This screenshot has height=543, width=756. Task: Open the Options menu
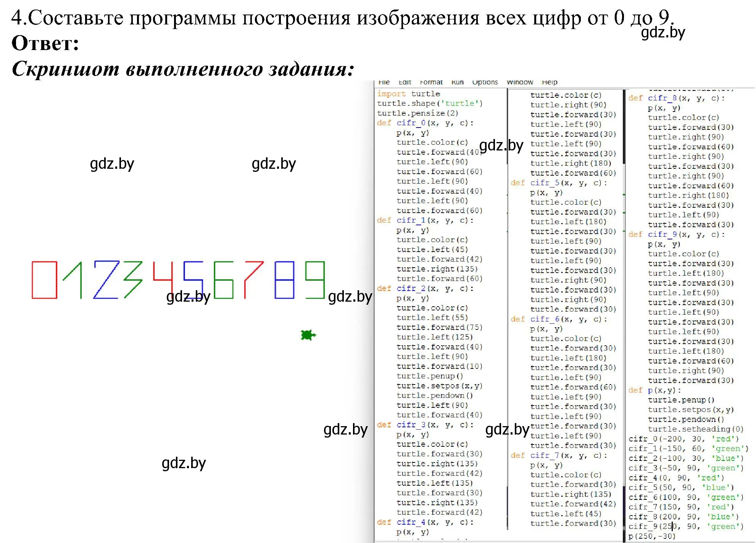485,82
